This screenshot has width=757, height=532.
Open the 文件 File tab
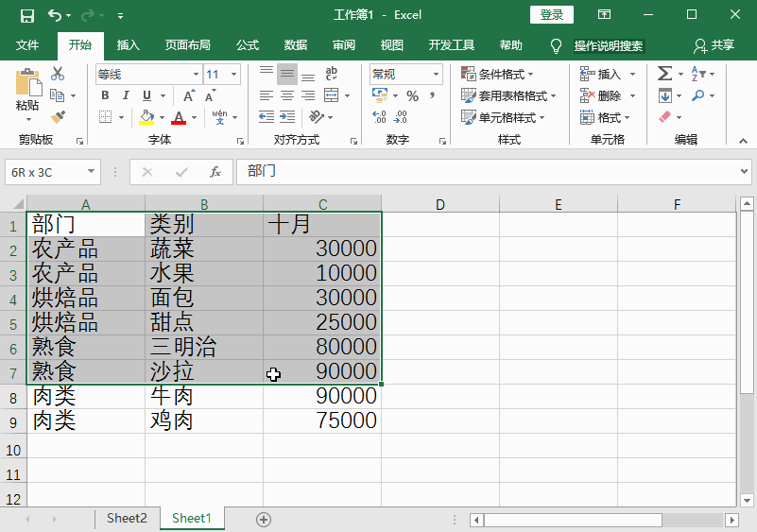27,45
